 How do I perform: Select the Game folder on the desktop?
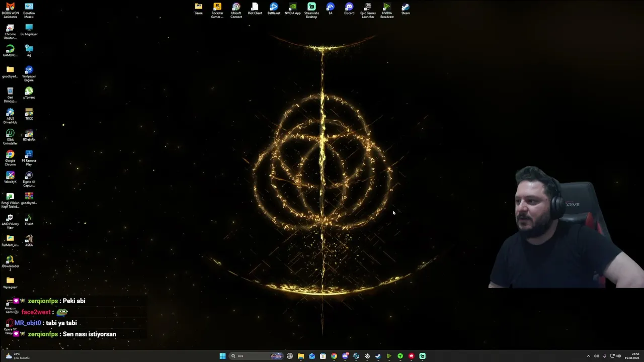(199, 9)
